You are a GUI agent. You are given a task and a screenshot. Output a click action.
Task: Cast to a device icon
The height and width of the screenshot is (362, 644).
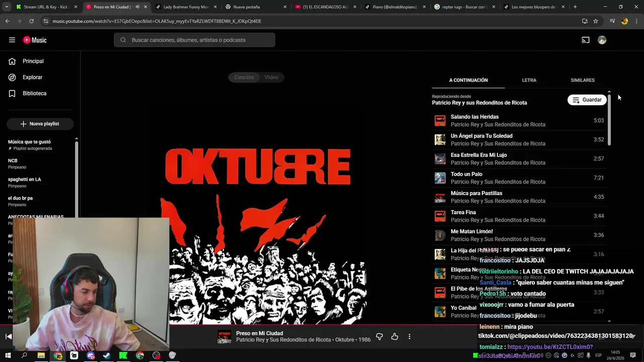[586, 40]
